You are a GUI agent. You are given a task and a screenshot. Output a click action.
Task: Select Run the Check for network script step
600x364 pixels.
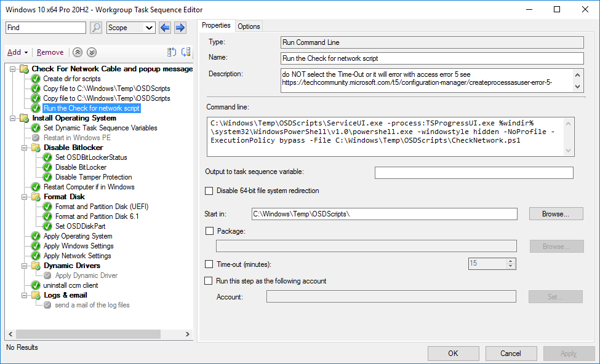click(92, 108)
